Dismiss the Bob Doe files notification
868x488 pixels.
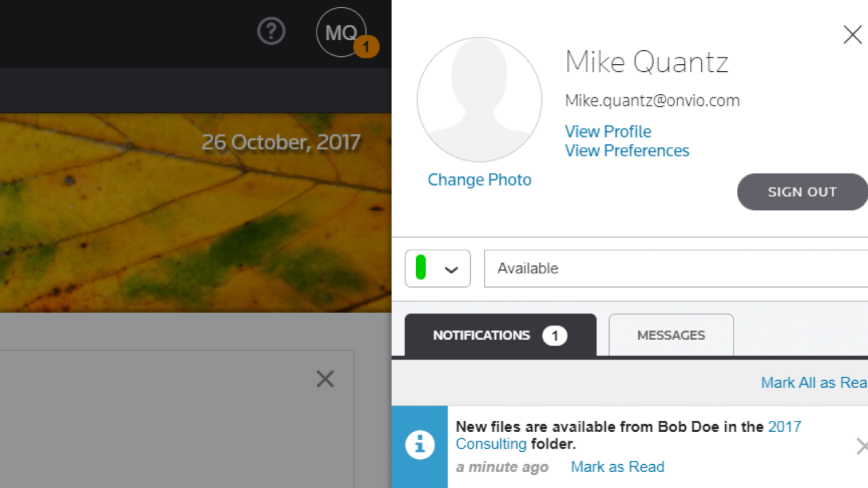click(861, 446)
